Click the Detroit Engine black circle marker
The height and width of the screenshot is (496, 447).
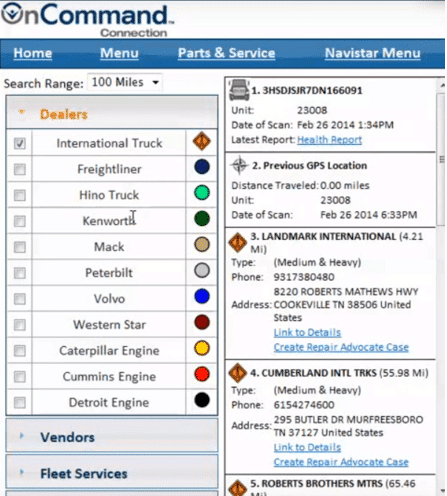[202, 400]
